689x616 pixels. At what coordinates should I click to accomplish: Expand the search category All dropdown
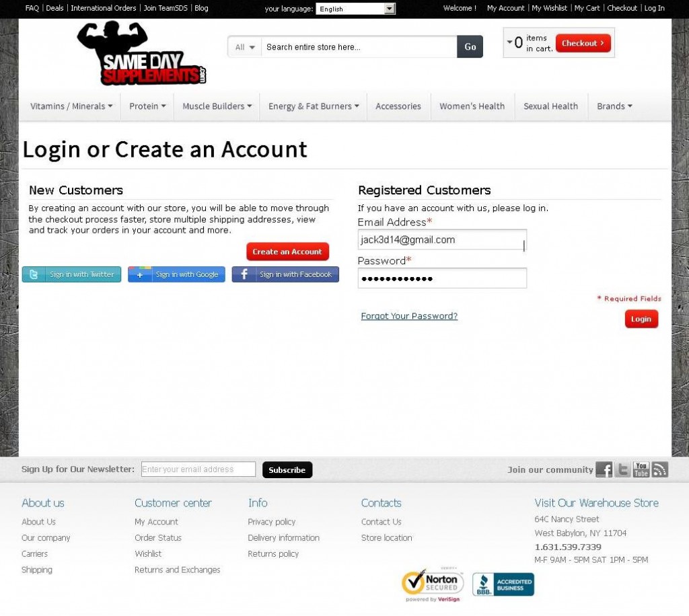[245, 47]
